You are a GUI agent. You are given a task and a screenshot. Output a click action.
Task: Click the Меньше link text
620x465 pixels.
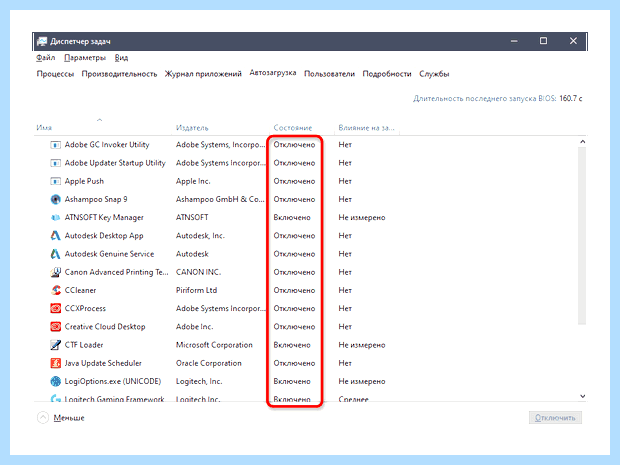(69, 418)
